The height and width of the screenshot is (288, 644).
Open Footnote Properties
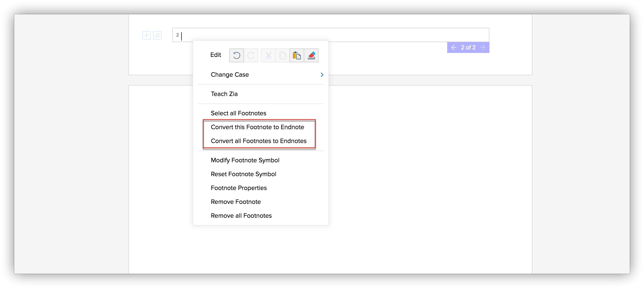point(239,188)
